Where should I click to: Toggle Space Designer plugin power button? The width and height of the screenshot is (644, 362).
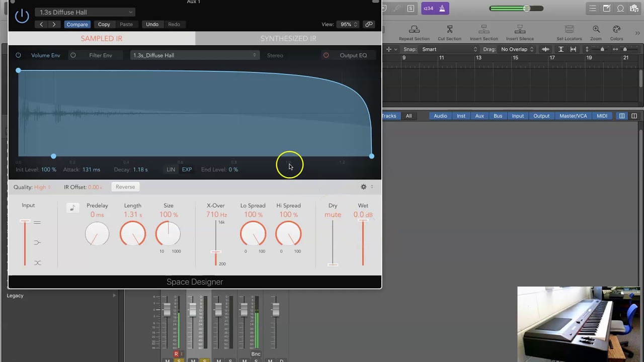point(22,16)
